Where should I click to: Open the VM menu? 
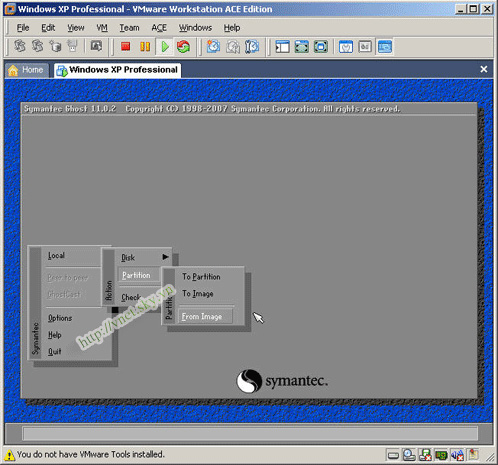pyautogui.click(x=102, y=28)
